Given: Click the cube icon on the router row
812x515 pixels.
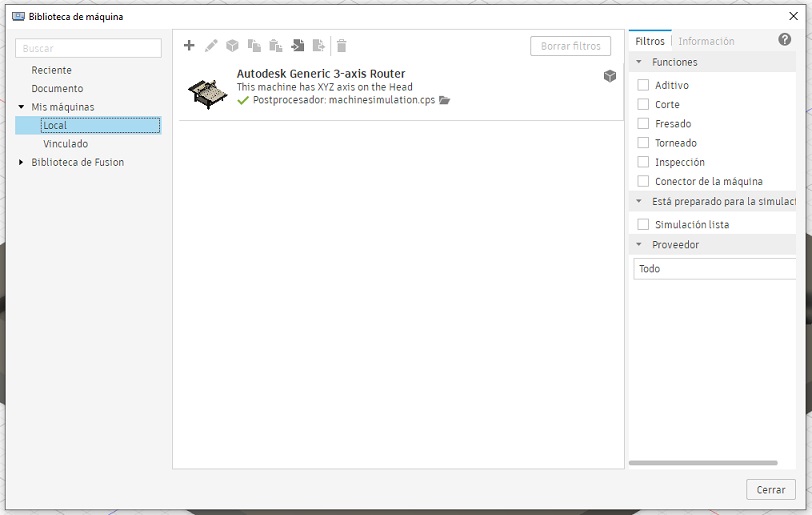Looking at the screenshot, I should tap(610, 76).
